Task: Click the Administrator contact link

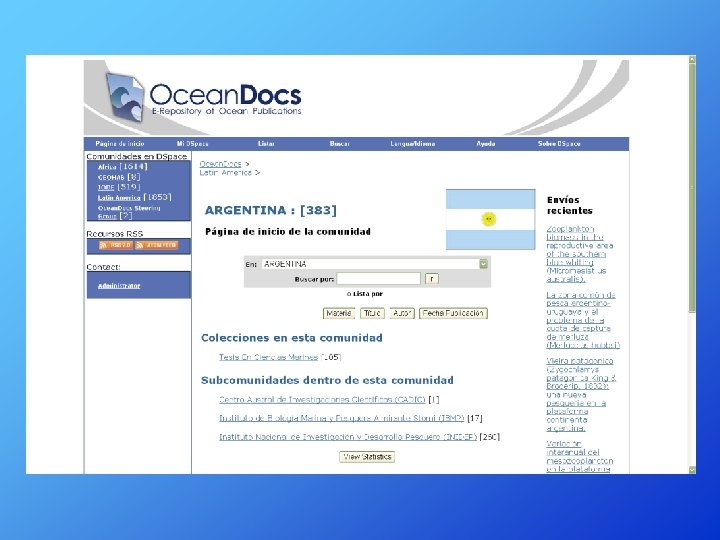Action: 119,286
